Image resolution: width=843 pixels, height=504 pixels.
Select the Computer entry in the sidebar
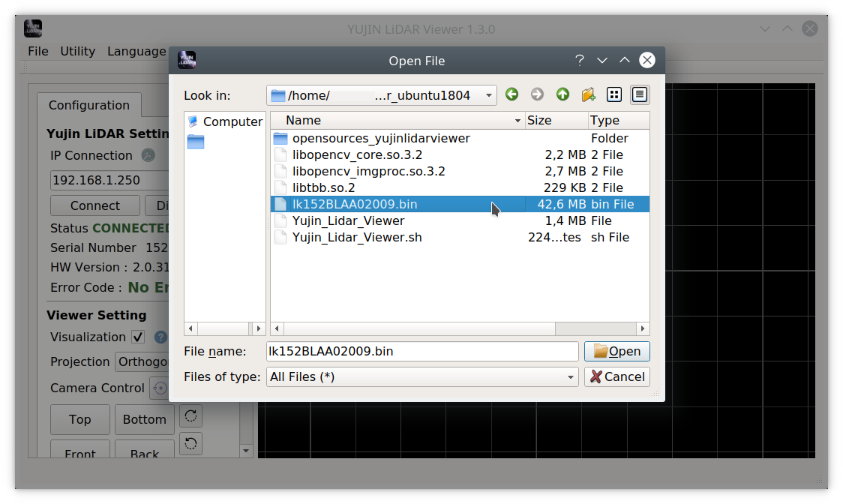[x=225, y=121]
